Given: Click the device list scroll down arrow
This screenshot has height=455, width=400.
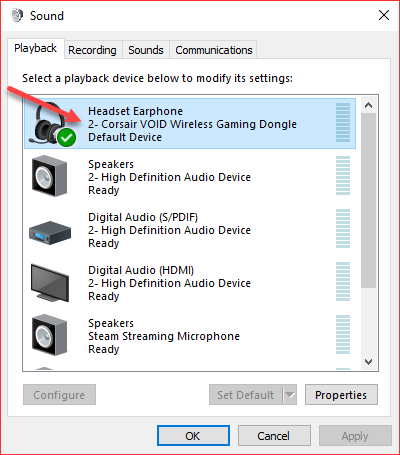Looking at the screenshot, I should point(368,361).
